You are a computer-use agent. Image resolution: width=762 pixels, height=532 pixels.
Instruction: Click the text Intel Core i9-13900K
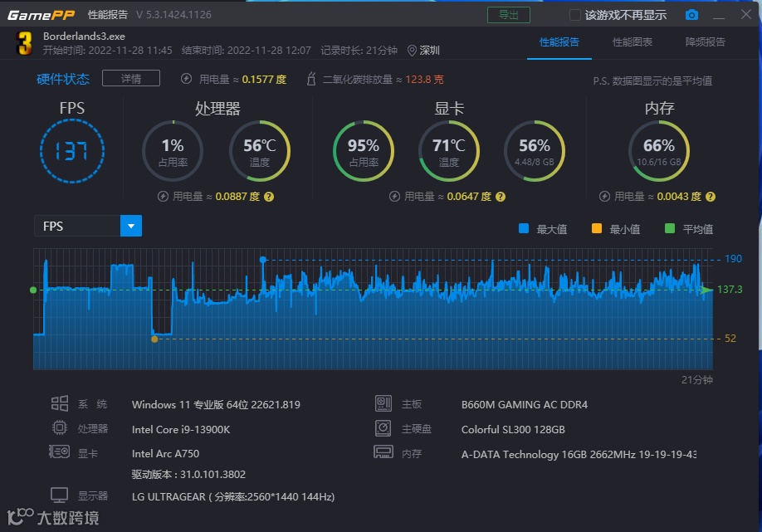[x=181, y=429]
